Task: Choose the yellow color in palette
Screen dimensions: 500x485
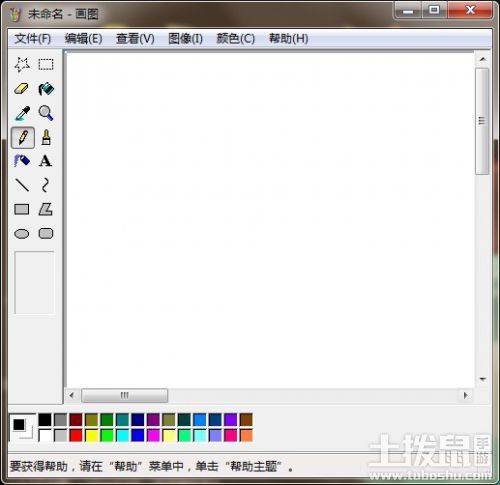Action: click(x=92, y=435)
